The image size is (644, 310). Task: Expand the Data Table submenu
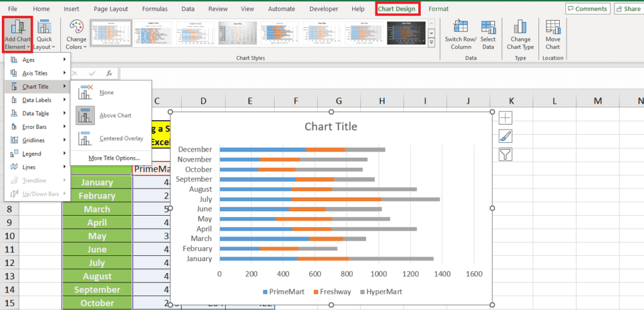tap(38, 113)
